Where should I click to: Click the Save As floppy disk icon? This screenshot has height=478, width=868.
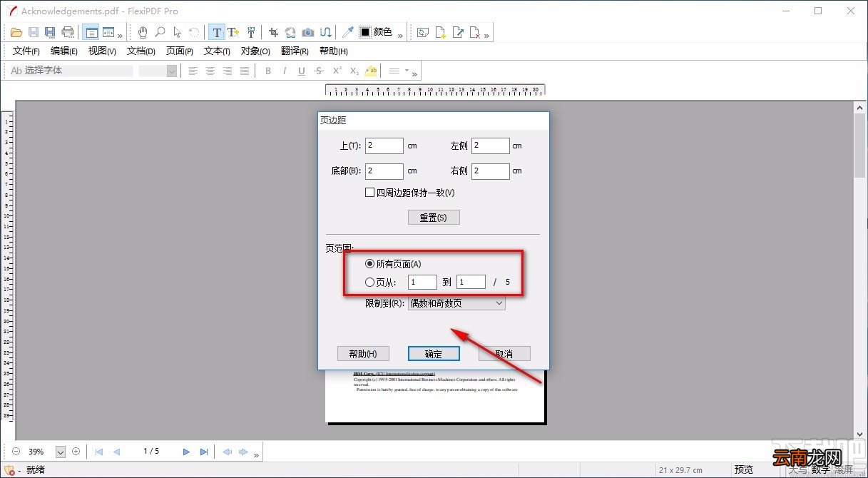(50, 32)
